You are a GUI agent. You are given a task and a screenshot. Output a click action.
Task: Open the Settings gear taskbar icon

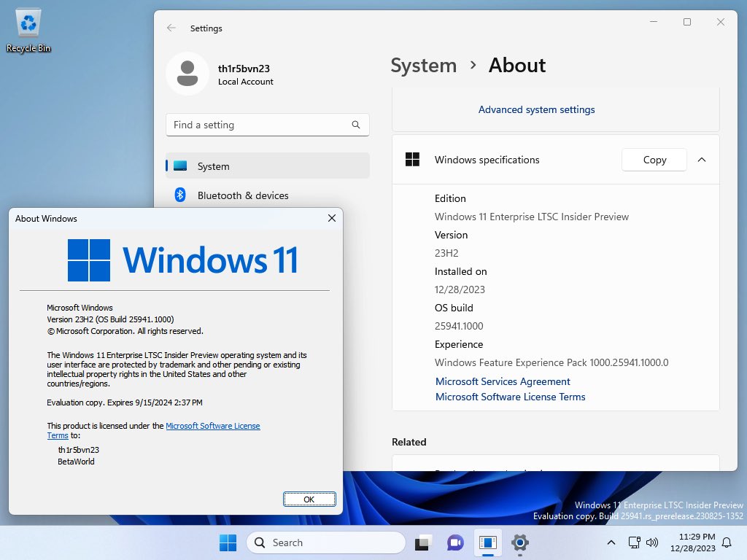coord(519,542)
